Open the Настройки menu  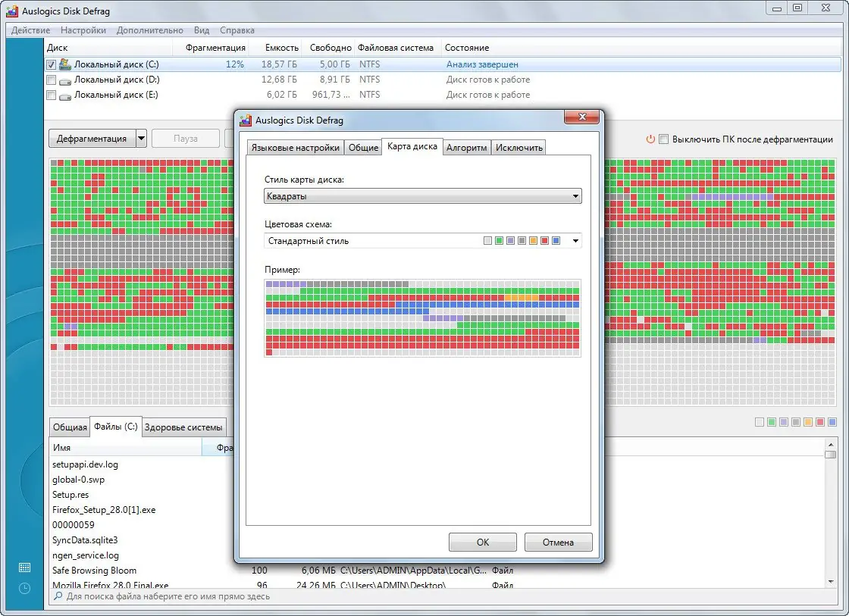pyautogui.click(x=83, y=30)
